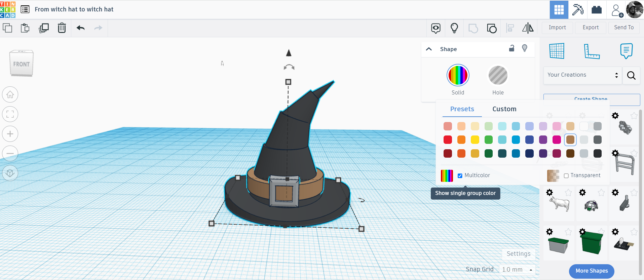Toggle the shape lock icon
Viewport: 644px width, 280px height.
click(512, 48)
